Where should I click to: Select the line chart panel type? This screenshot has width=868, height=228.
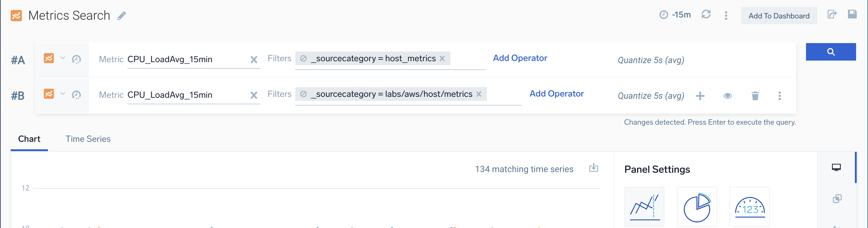(644, 207)
